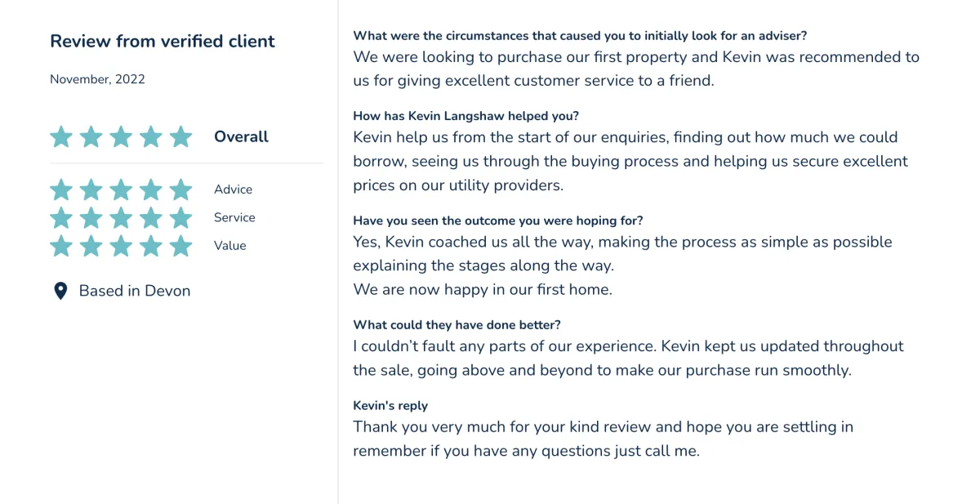The height and width of the screenshot is (504, 980).
Task: Click the 'Review from verified client' heading
Action: click(x=163, y=42)
